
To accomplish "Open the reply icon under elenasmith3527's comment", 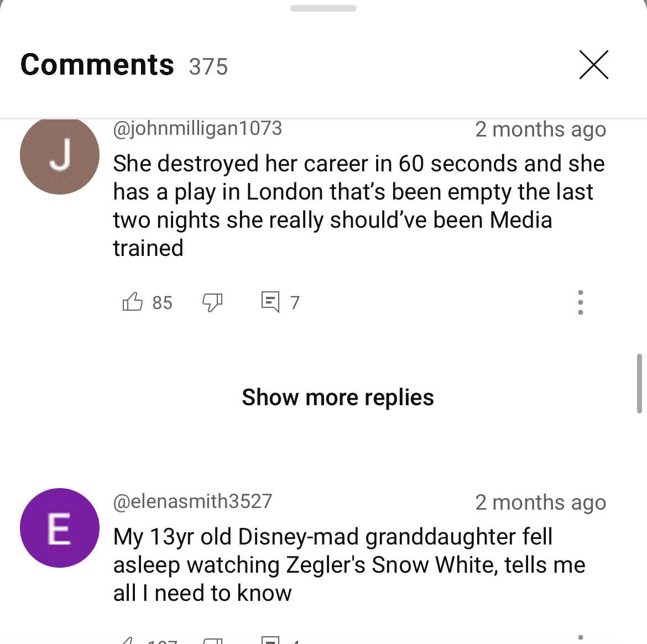I will tap(270, 640).
